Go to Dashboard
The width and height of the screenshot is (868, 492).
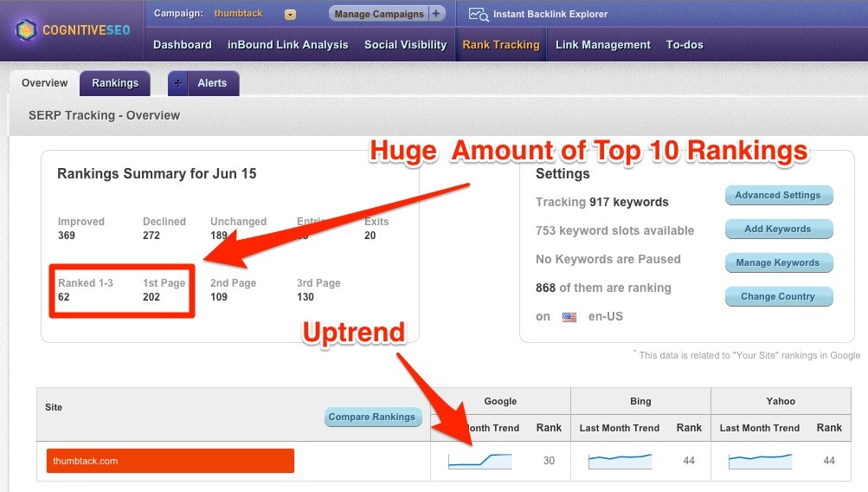tap(182, 45)
